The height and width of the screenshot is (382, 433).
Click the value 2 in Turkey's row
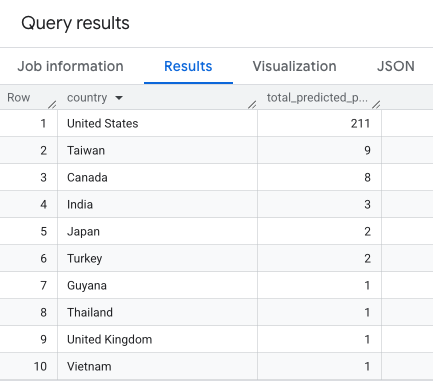click(367, 258)
